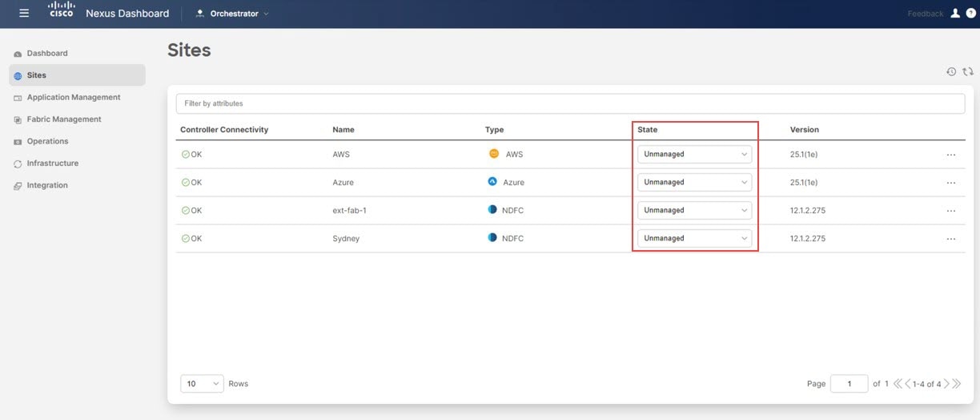Click the OK status icon for Azure
This screenshot has width=980, height=420.
[x=186, y=182]
